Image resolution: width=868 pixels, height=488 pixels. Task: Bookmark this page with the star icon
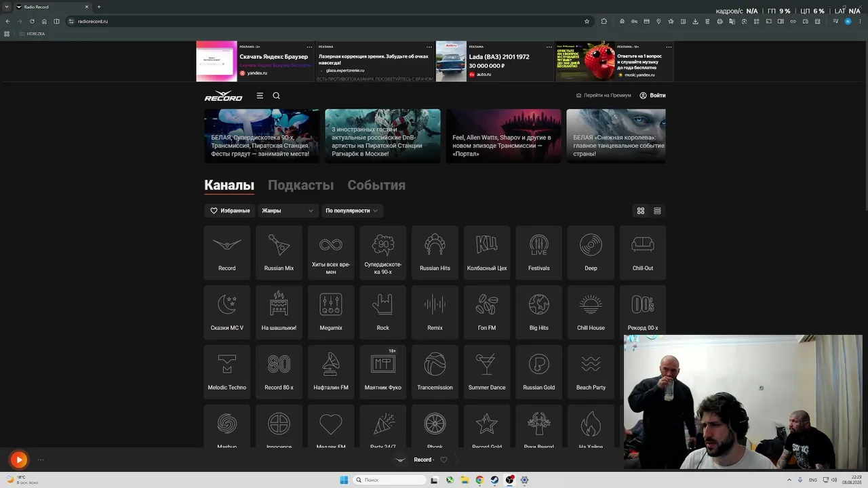(x=587, y=21)
